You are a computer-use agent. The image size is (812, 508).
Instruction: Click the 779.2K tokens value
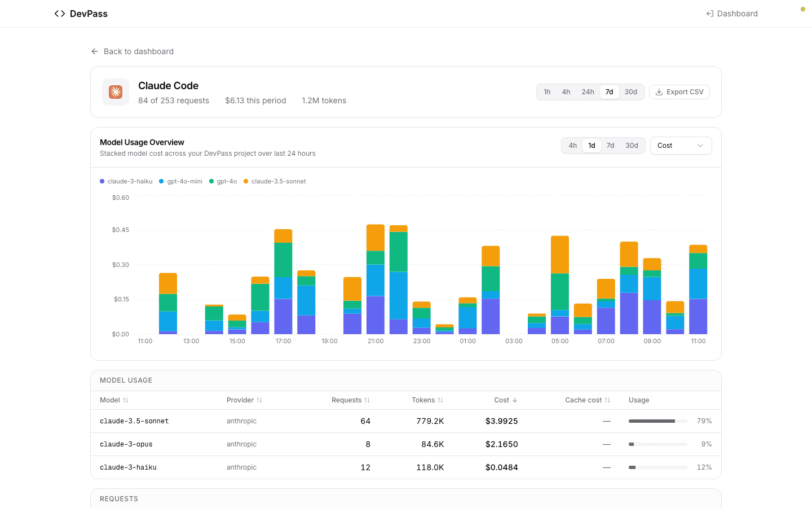[430, 421]
